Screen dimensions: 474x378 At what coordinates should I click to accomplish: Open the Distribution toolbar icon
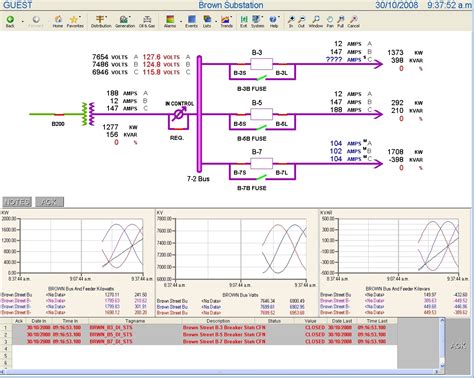coord(101,21)
